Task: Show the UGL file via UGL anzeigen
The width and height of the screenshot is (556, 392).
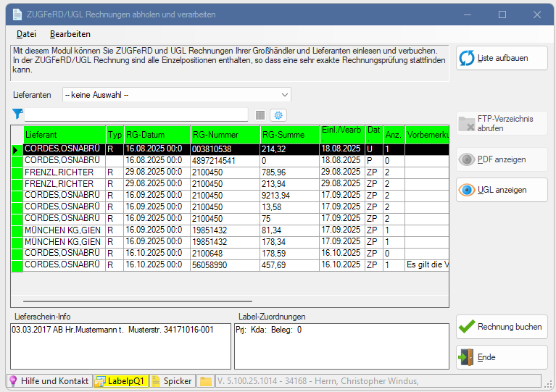Action: click(502, 190)
